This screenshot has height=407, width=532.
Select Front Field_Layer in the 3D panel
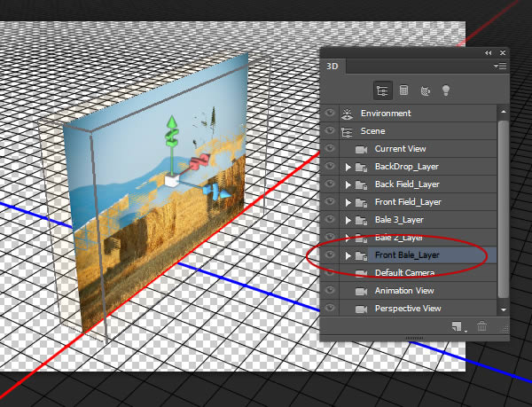[x=418, y=202]
